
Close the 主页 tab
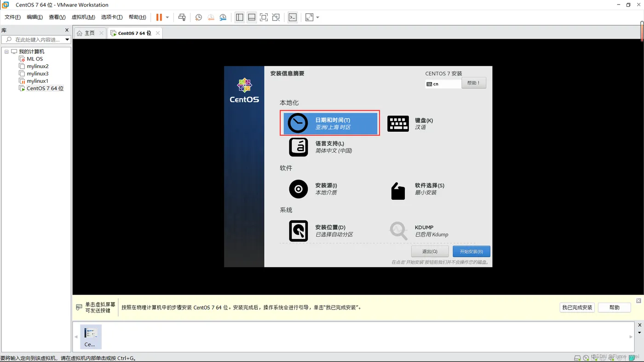[101, 33]
